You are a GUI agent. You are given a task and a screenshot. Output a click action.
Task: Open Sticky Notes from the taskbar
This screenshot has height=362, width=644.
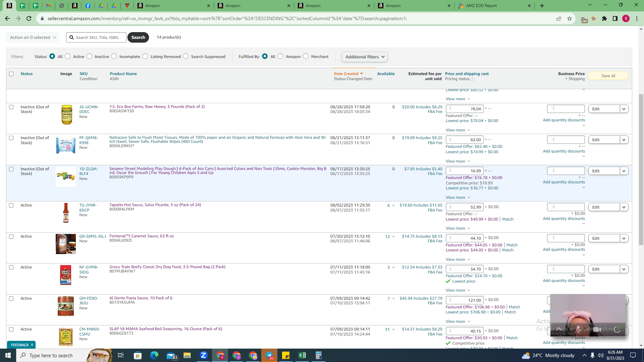(286, 355)
